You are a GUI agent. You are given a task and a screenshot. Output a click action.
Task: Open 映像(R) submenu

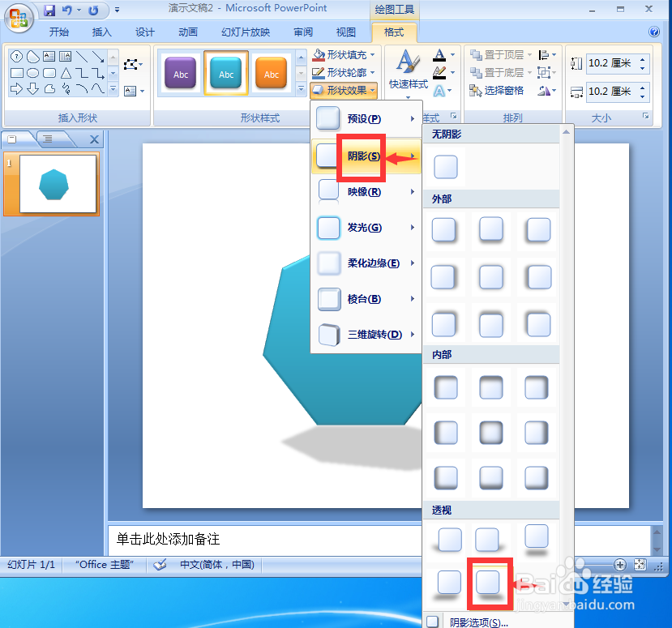point(366,191)
